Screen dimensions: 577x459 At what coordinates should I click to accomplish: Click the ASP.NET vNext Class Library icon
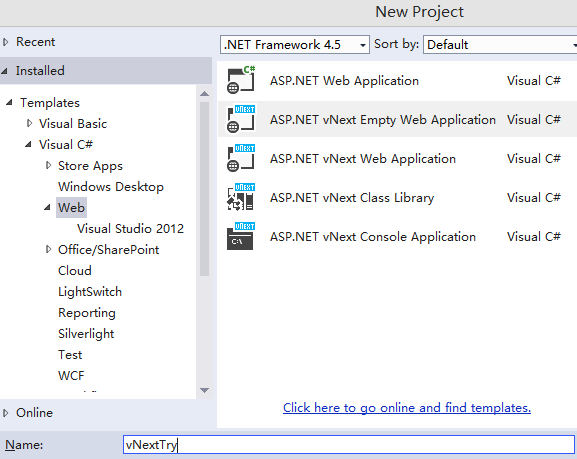241,197
